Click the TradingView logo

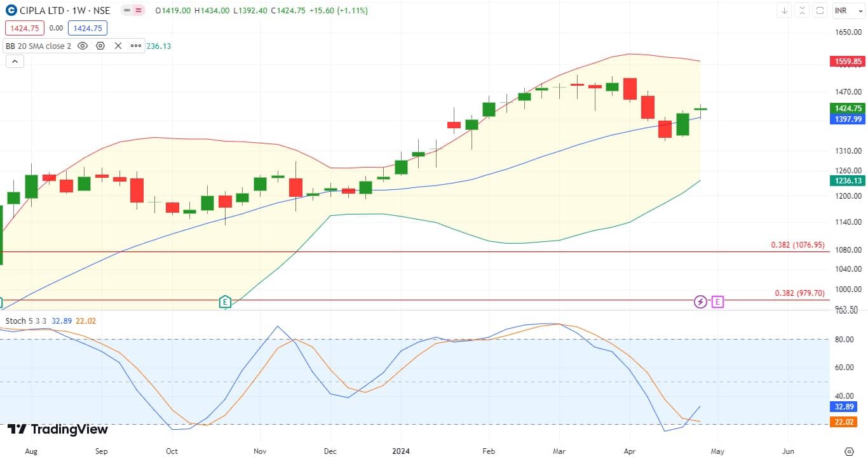(x=58, y=430)
